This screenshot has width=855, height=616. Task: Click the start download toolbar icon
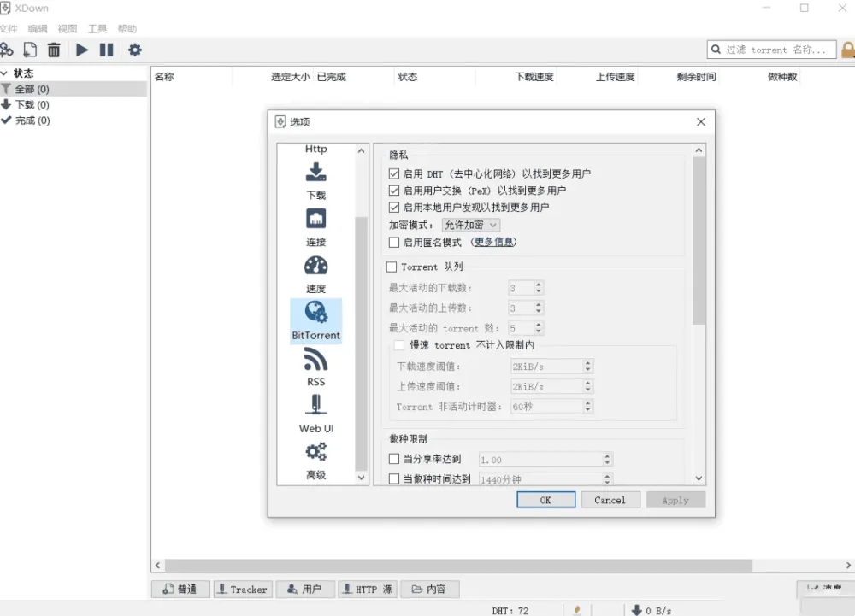(81, 50)
